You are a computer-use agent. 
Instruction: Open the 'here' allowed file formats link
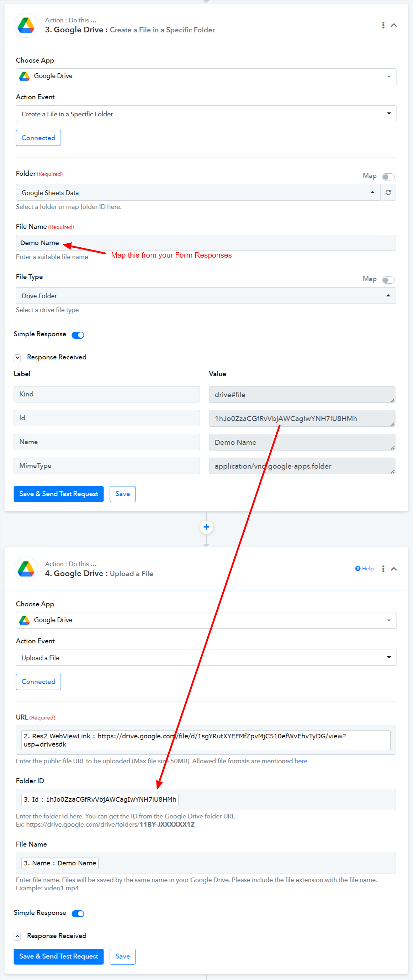point(301,761)
